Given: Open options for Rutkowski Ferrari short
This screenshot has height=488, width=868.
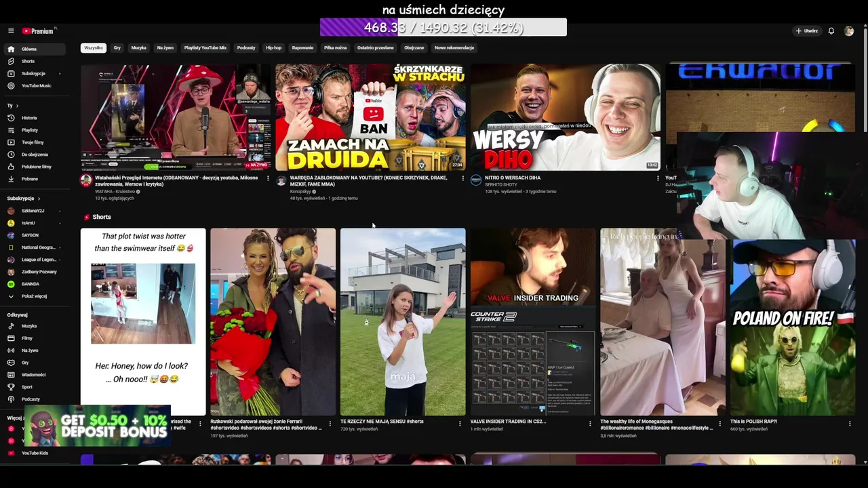Looking at the screenshot, I should [x=330, y=424].
